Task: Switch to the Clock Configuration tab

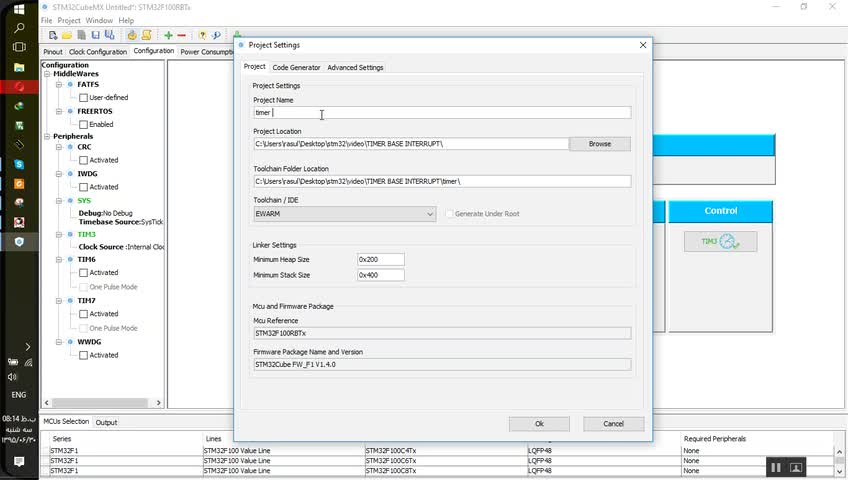Action: pos(98,52)
